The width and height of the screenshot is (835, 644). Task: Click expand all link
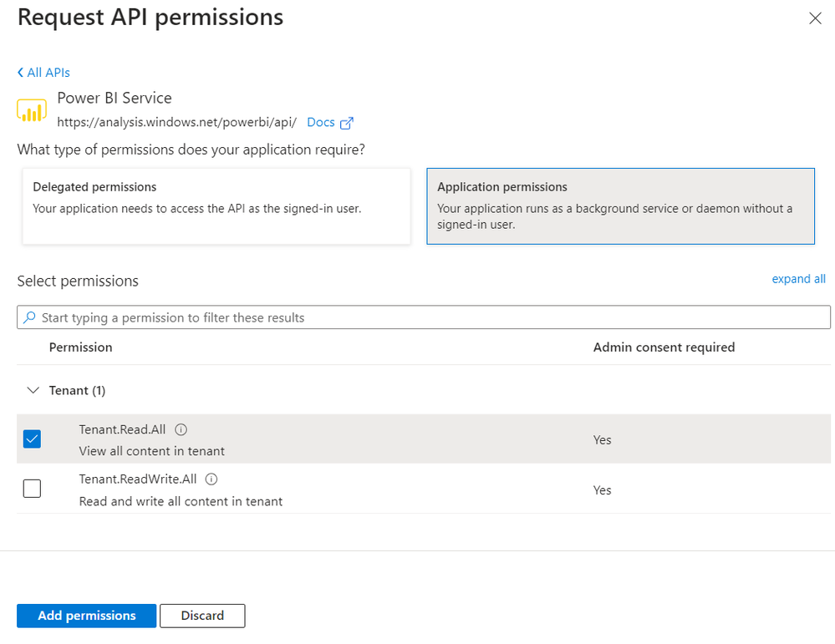point(798,279)
